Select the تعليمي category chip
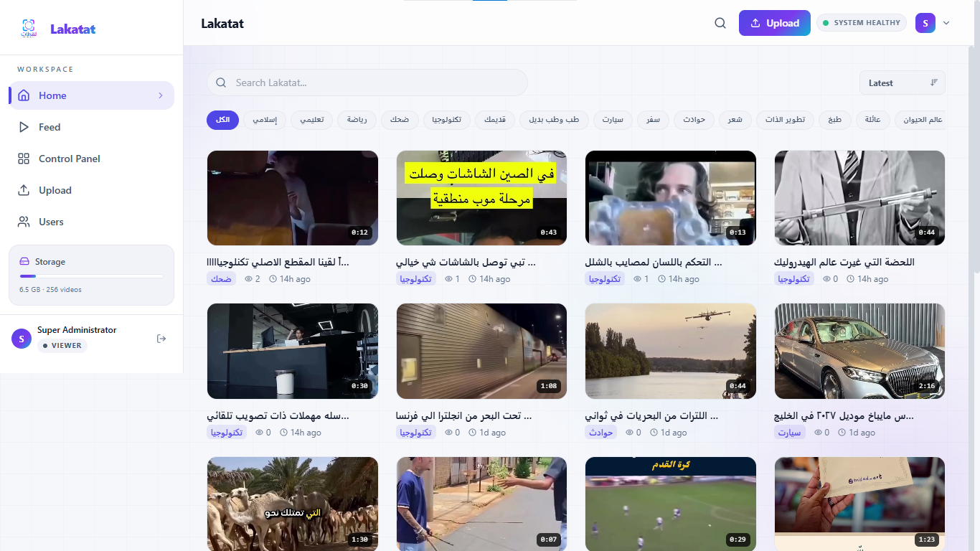Screen dimensions: 980x551 click(x=312, y=120)
